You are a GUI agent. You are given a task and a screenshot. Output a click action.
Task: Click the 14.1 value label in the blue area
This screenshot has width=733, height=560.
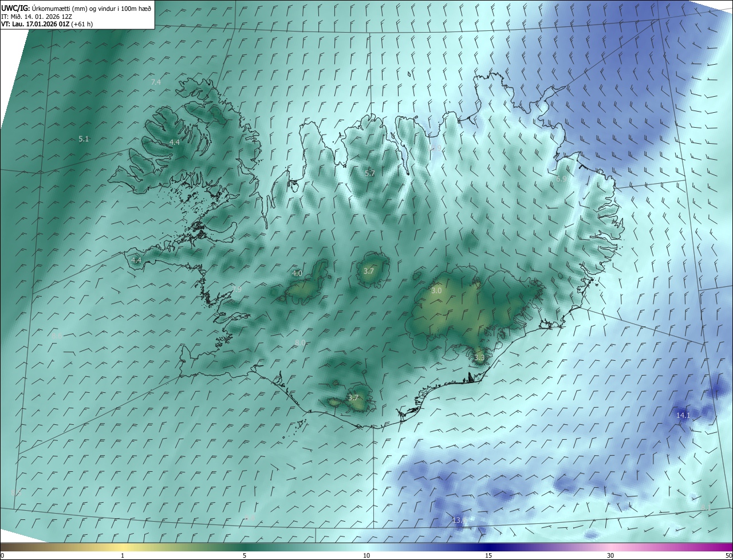point(683,415)
